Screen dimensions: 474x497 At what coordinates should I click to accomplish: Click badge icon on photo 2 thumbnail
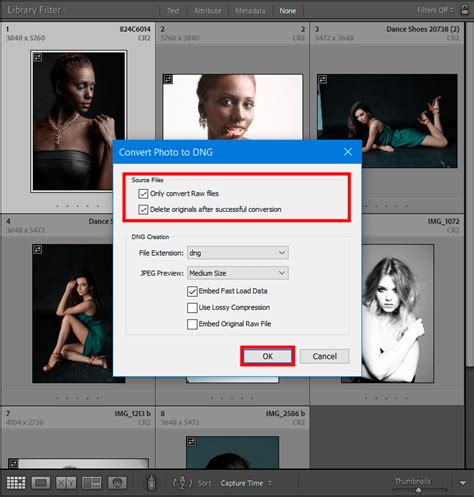click(168, 79)
